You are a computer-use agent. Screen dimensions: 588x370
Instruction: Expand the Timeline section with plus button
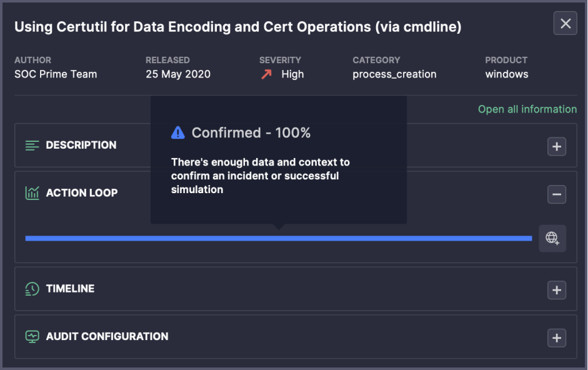pos(556,290)
